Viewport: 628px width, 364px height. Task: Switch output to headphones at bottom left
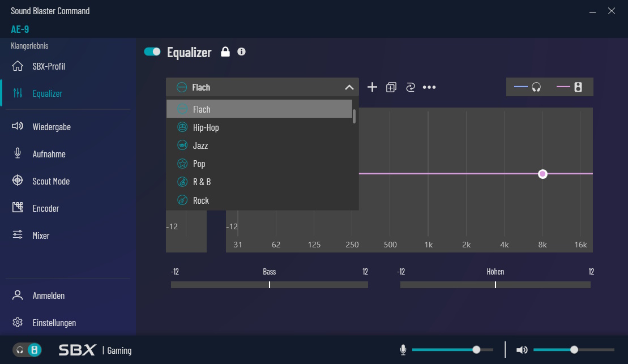(x=19, y=350)
